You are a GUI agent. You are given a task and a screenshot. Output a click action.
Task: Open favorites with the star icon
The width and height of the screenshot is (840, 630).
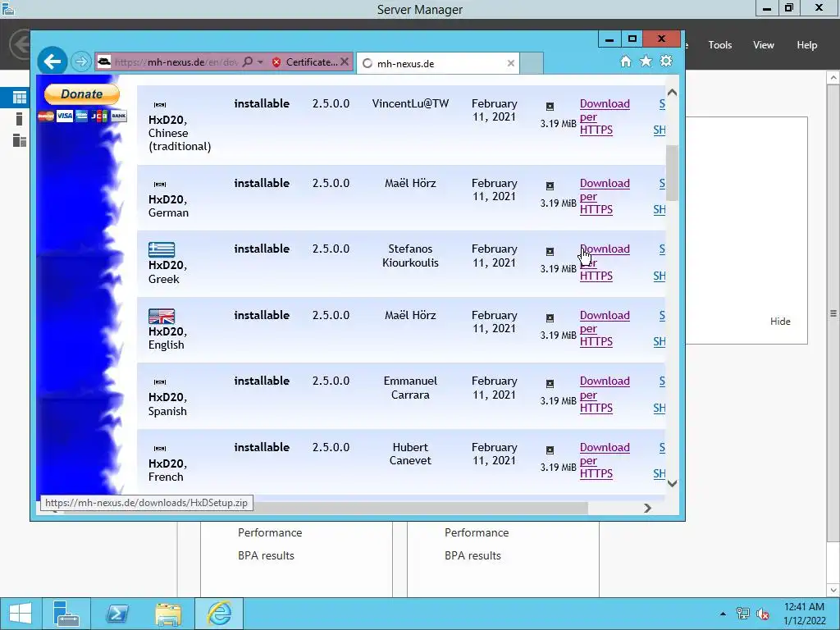pyautogui.click(x=646, y=61)
